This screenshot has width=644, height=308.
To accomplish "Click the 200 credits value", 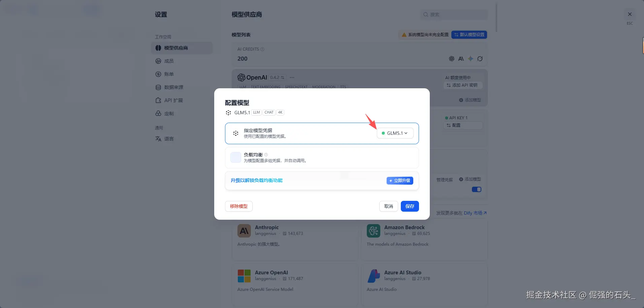I will tap(243, 59).
